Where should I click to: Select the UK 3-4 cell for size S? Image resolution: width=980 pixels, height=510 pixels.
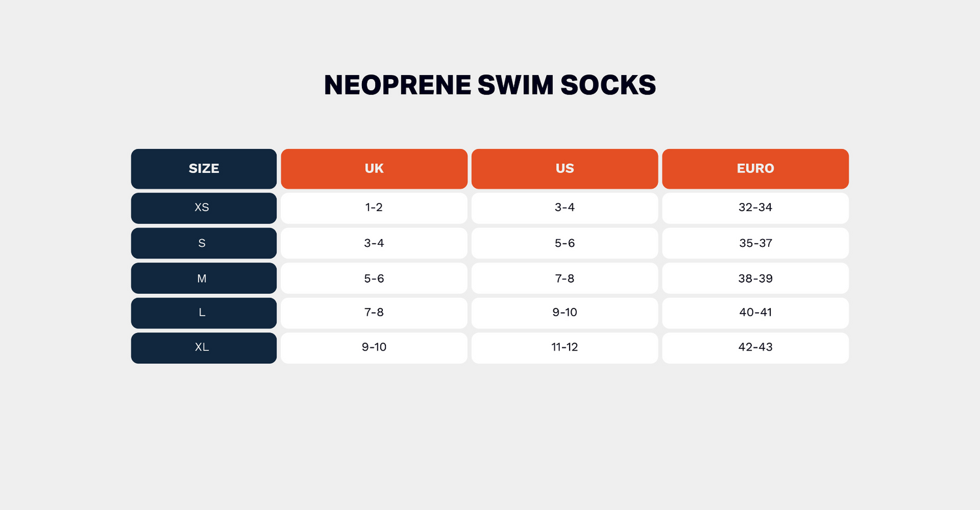pyautogui.click(x=374, y=243)
